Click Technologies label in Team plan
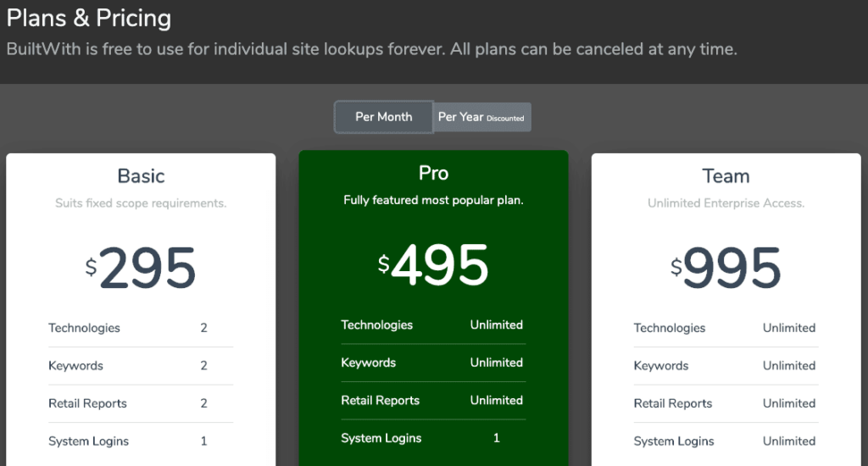The height and width of the screenshot is (466, 868). click(670, 328)
